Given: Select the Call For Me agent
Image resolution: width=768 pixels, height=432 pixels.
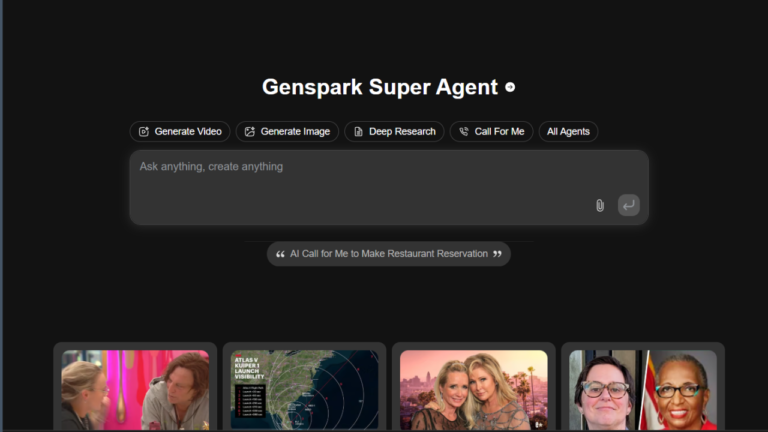Looking at the screenshot, I should (x=491, y=131).
